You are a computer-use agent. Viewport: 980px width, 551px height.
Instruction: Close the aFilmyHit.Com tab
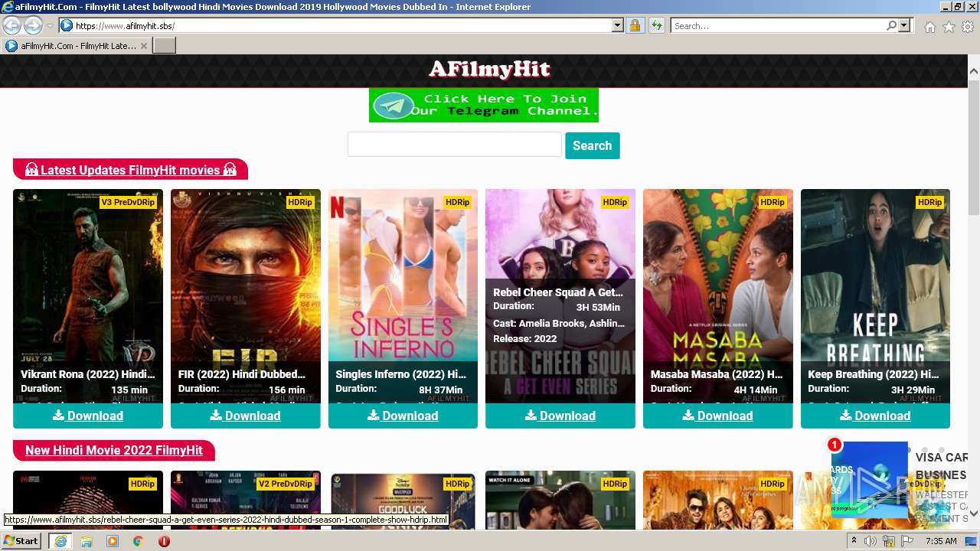(x=144, y=46)
